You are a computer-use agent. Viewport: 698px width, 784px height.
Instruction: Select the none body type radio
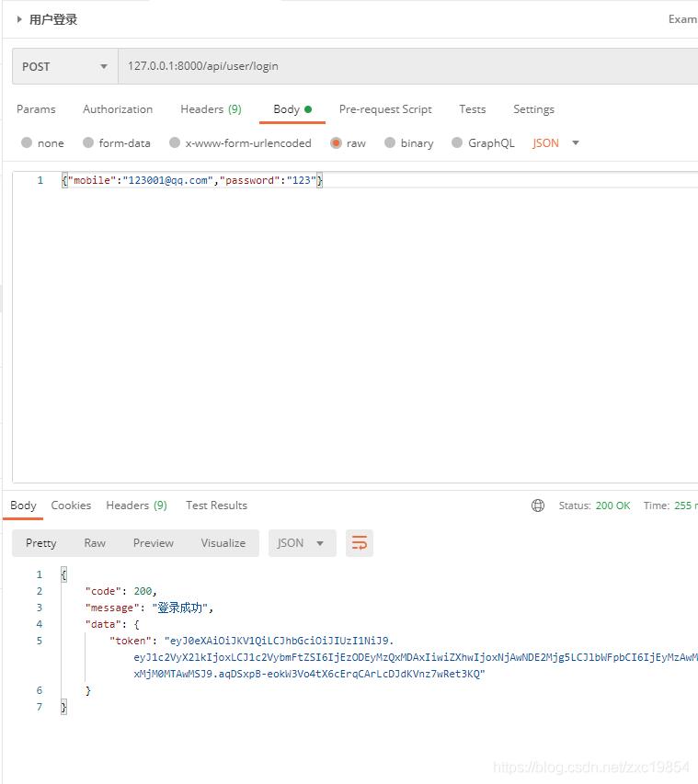tap(27, 142)
